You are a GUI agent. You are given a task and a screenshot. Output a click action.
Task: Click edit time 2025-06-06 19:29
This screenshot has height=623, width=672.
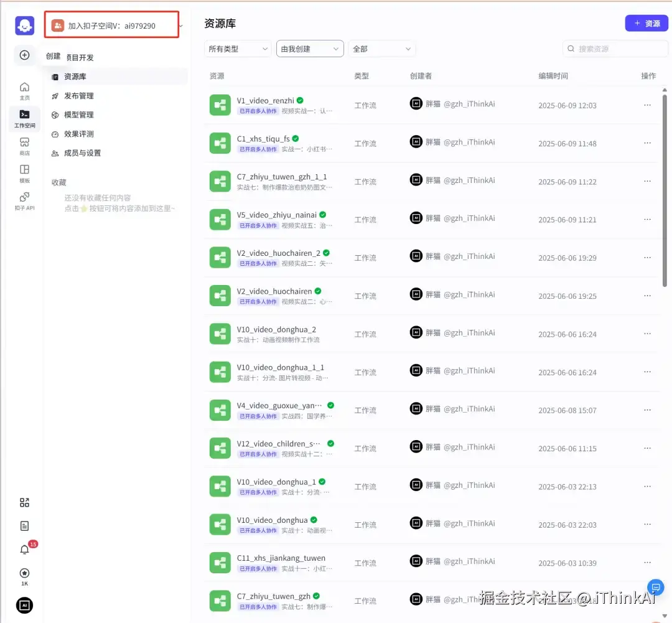pyautogui.click(x=567, y=258)
